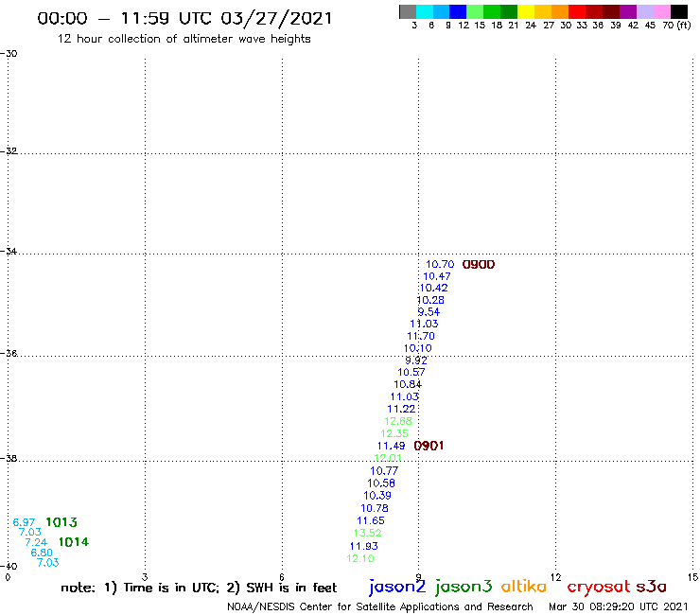
Task: Pick the yellow 24 ft legend swatch
Action: [x=526, y=11]
